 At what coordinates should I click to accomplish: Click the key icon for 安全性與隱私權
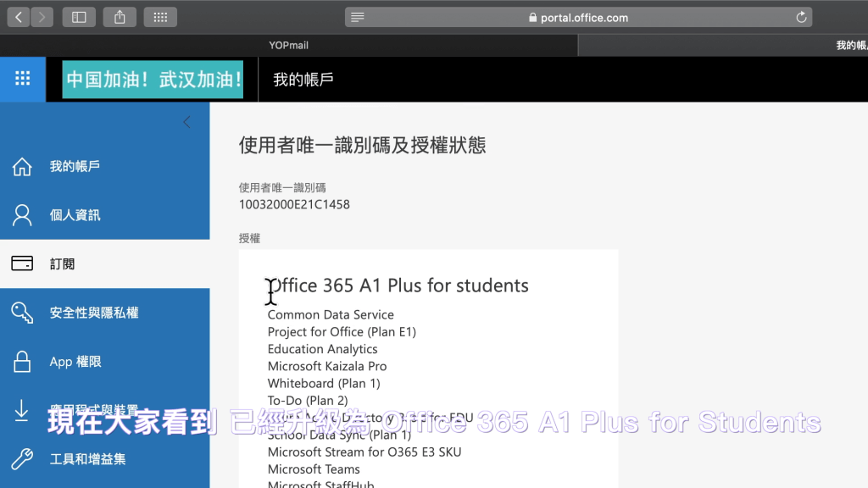pos(22,313)
